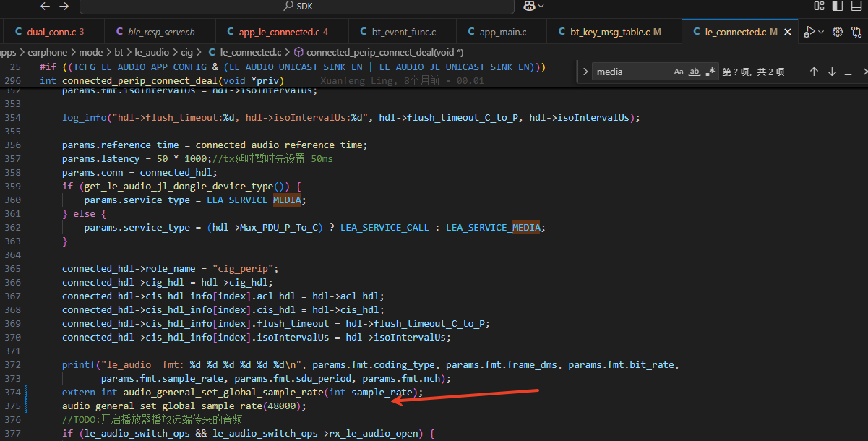This screenshot has width=868, height=441.
Task: Open the editor settings gear icon
Action: (x=838, y=32)
